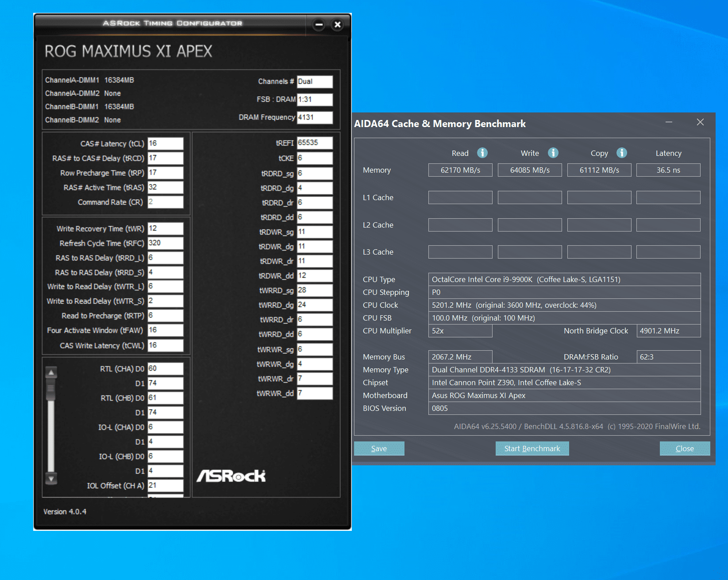Minimize the ASRock Timing Configurator window
The width and height of the screenshot is (728, 580).
point(319,25)
